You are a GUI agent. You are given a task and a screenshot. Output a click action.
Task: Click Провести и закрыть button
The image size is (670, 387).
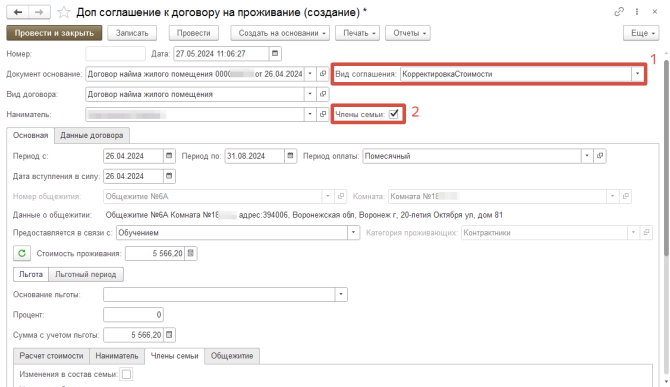[54, 33]
